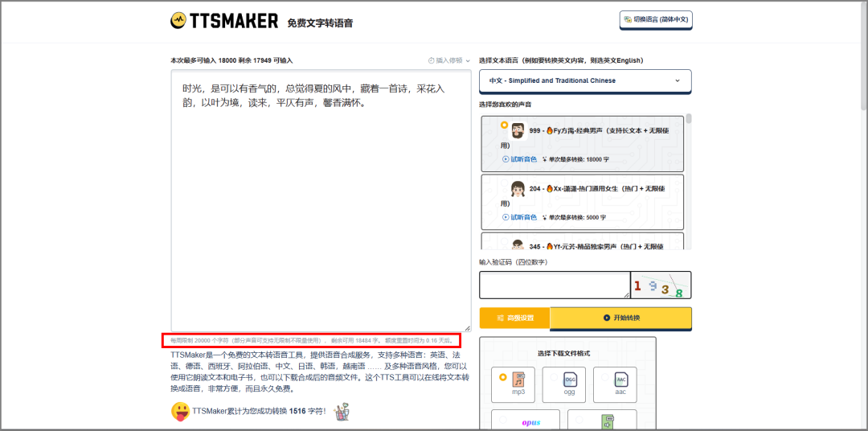Click the tongue-out emoji icon
This screenshot has width=868, height=431.
pyautogui.click(x=180, y=411)
